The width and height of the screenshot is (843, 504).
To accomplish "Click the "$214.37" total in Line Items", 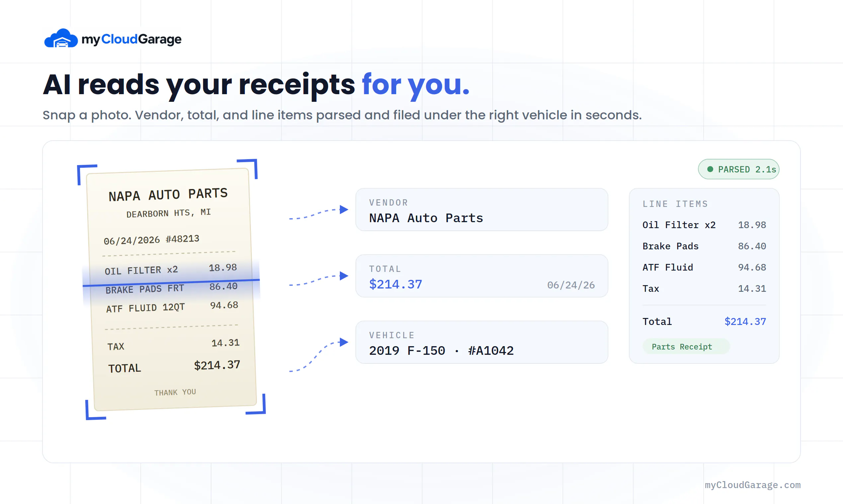I will [x=745, y=322].
